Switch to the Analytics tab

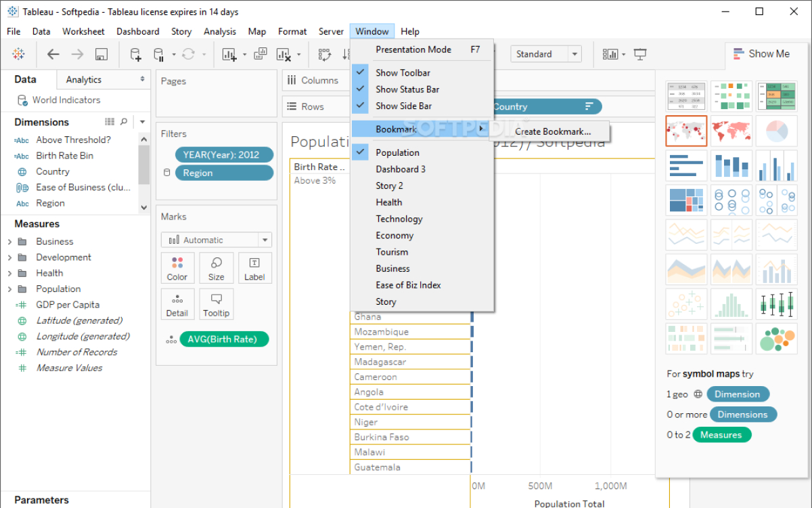[x=84, y=80]
